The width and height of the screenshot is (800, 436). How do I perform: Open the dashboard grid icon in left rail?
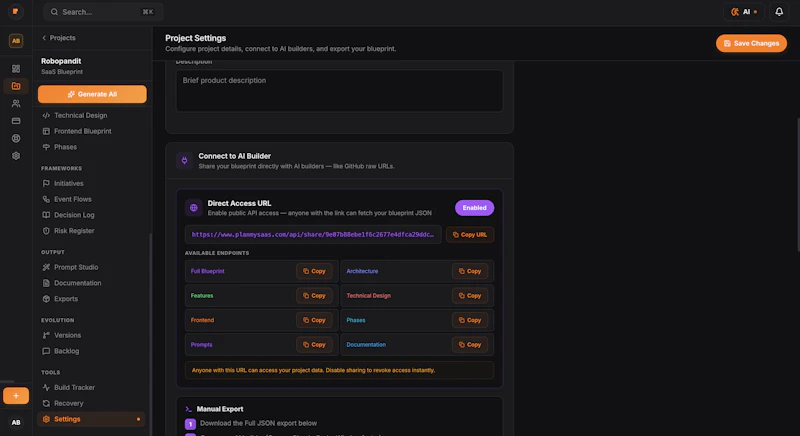[x=16, y=68]
